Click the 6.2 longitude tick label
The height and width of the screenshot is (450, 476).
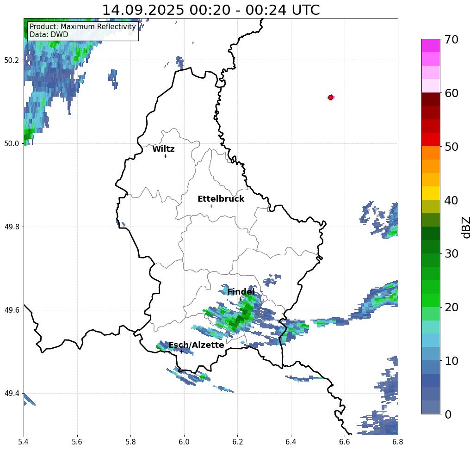238,442
